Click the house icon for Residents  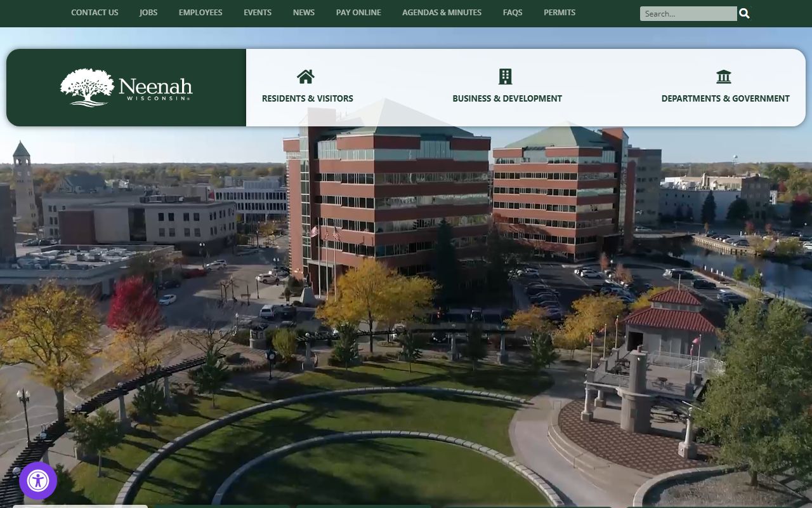306,77
